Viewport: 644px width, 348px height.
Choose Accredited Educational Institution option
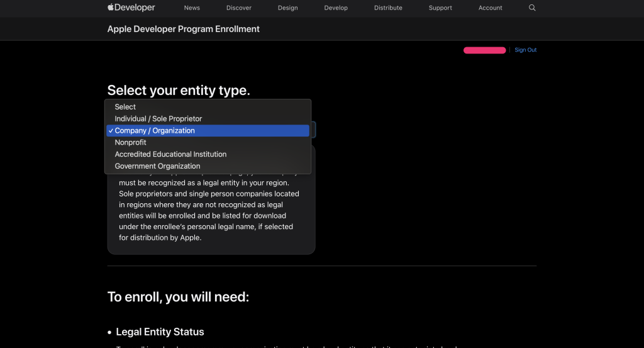pyautogui.click(x=208, y=154)
